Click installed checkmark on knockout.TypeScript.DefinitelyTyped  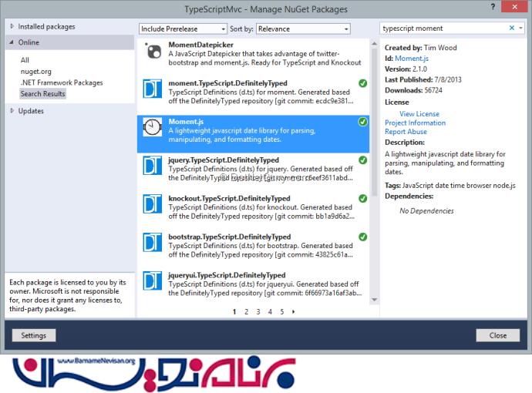[362, 198]
